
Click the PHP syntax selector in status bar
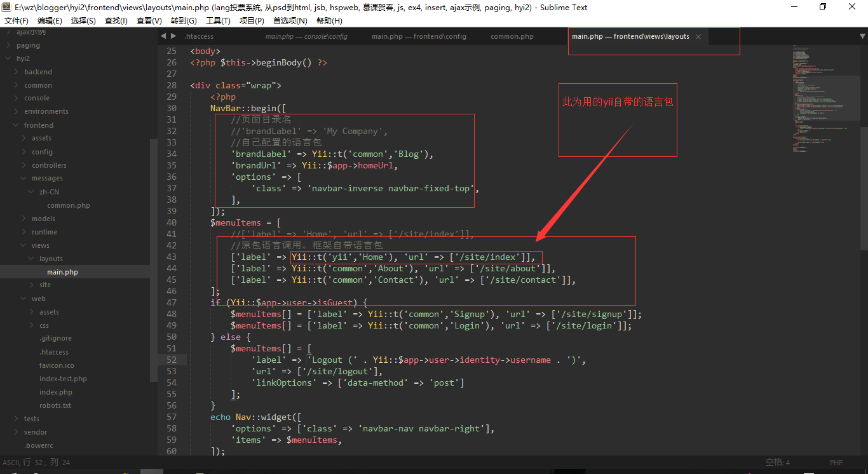[836, 463]
